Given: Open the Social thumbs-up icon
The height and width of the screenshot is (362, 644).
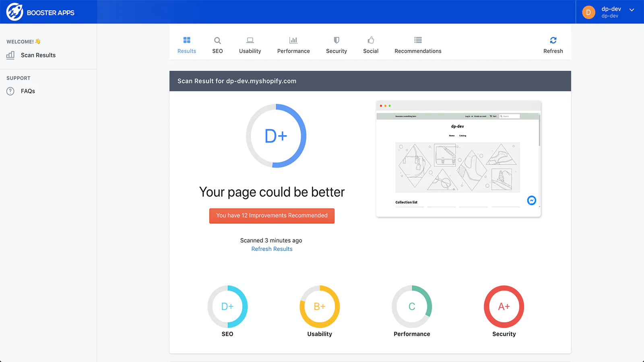Looking at the screenshot, I should (x=371, y=40).
